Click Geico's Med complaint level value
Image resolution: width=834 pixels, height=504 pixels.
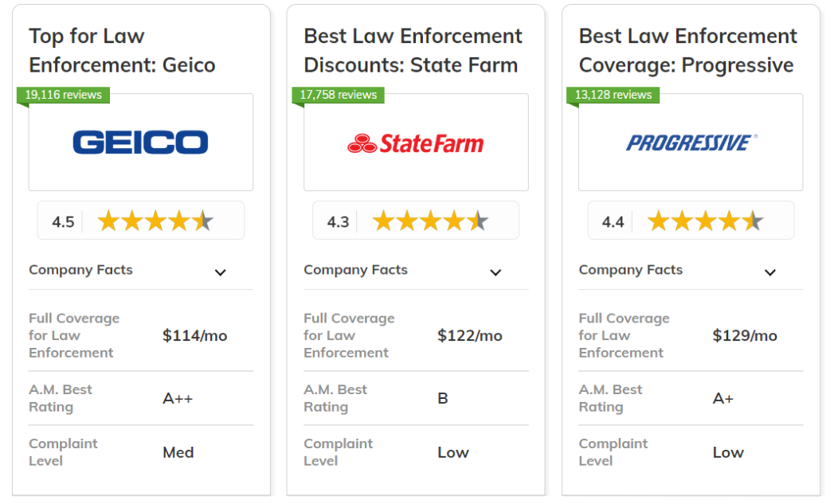click(x=178, y=452)
